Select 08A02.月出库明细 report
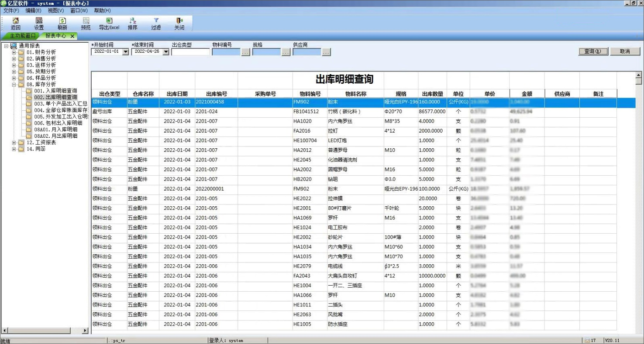Image resolution: width=644 pixels, height=344 pixels. click(x=55, y=136)
